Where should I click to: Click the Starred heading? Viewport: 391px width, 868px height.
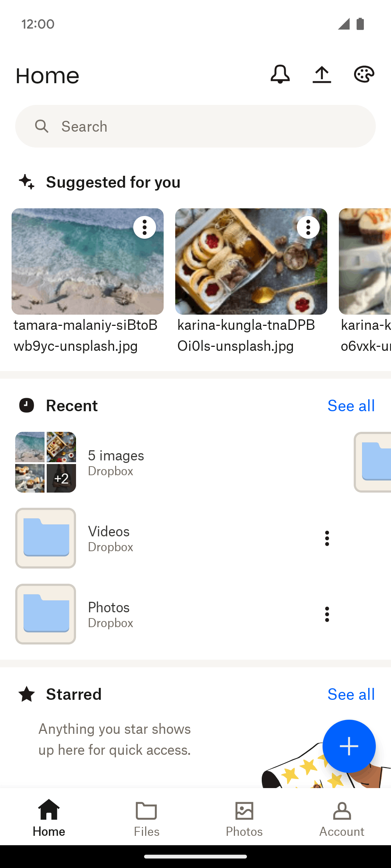coord(73,694)
